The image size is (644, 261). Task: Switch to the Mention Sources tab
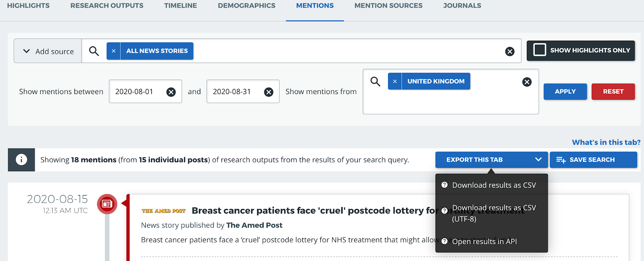[x=388, y=6]
